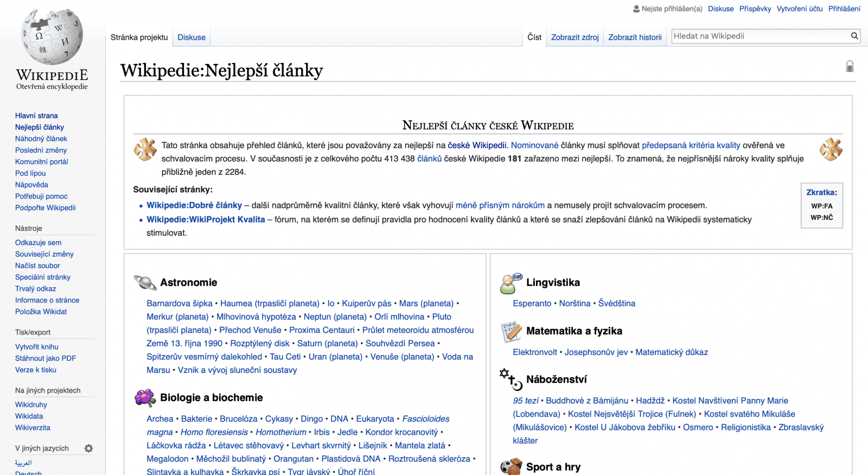The width and height of the screenshot is (868, 475).
Task: Click the Lingvistika person icon
Action: (x=511, y=283)
